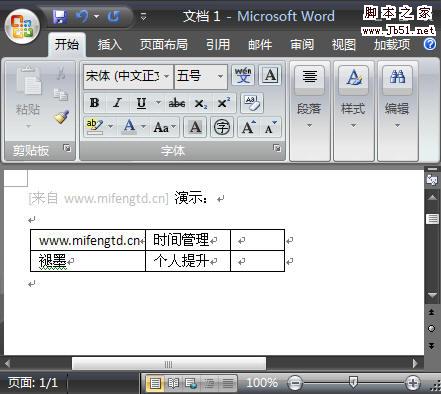Open the Office button menu
This screenshot has width=441, height=394.
(x=22, y=27)
